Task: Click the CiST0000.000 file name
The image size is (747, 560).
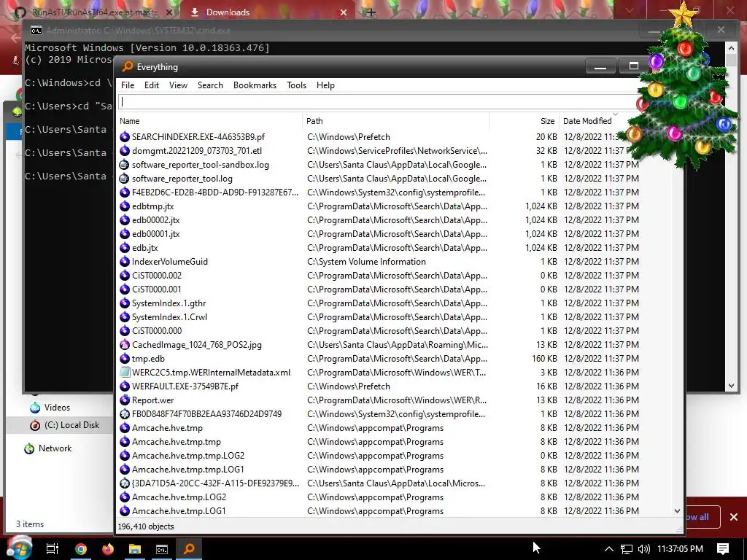Action: pyautogui.click(x=156, y=331)
